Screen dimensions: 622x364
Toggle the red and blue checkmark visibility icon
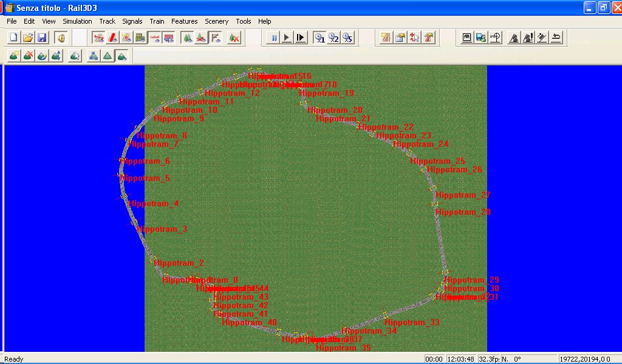tap(169, 38)
